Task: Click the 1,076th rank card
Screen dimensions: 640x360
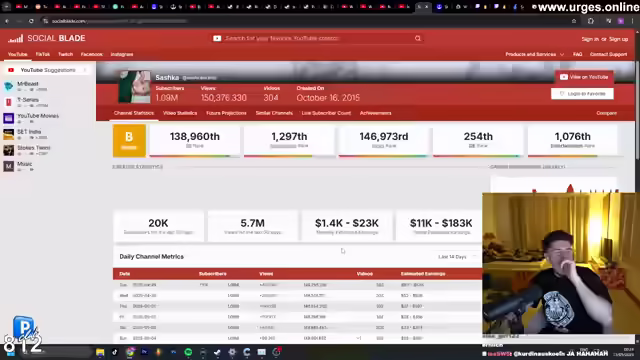Action: (573, 141)
